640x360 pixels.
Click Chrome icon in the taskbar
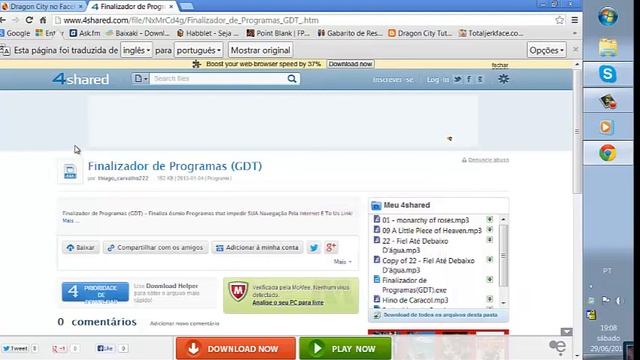click(x=607, y=153)
